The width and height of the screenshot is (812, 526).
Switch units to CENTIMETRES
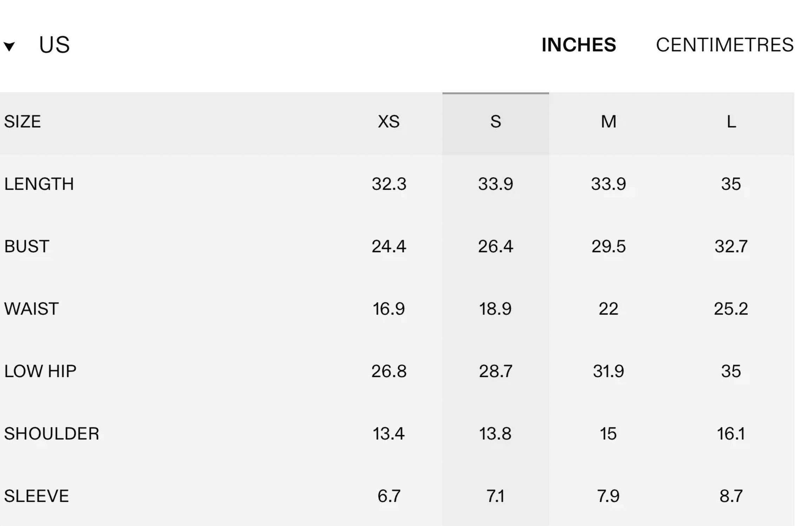(725, 45)
